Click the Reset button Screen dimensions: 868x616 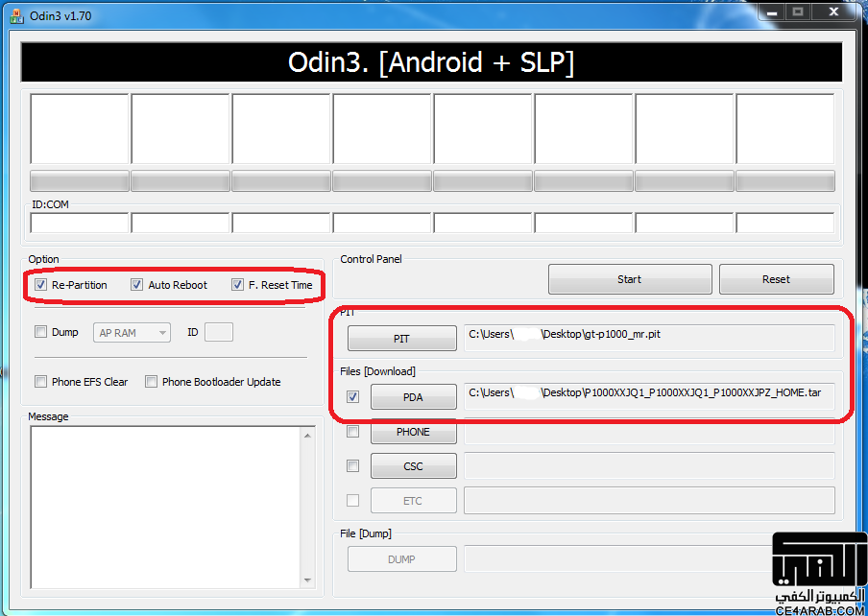[x=776, y=279]
